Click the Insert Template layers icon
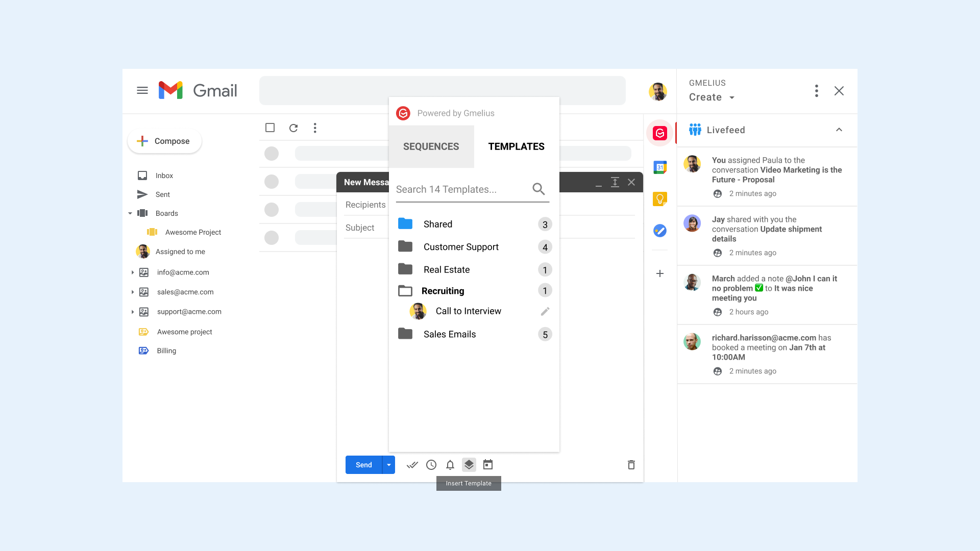The image size is (980, 551). (x=469, y=465)
